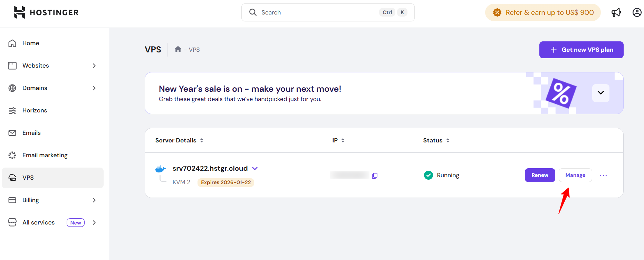Open Email marketing menu item
The height and width of the screenshot is (260, 644).
pyautogui.click(x=52, y=155)
